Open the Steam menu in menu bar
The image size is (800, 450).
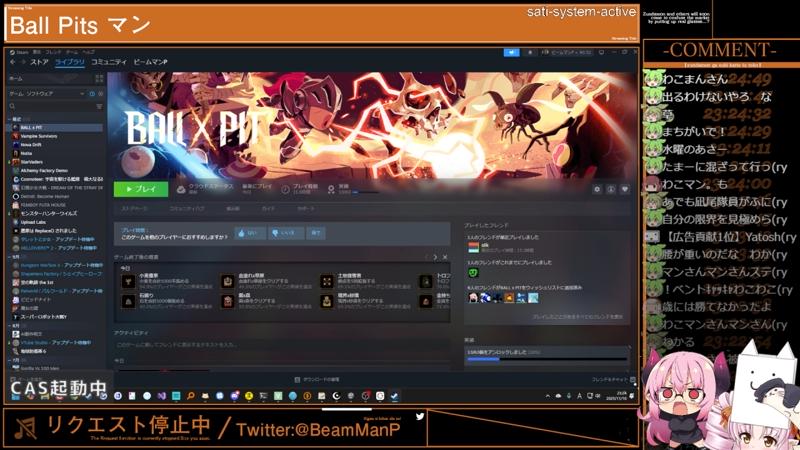[x=20, y=52]
